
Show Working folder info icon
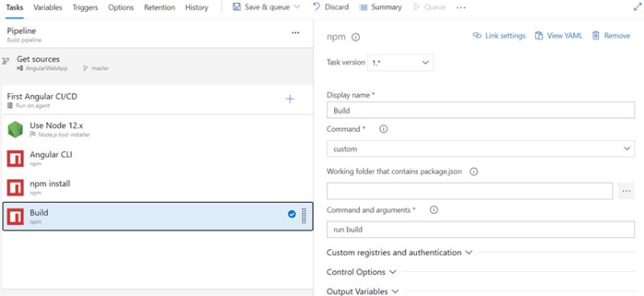click(x=473, y=171)
